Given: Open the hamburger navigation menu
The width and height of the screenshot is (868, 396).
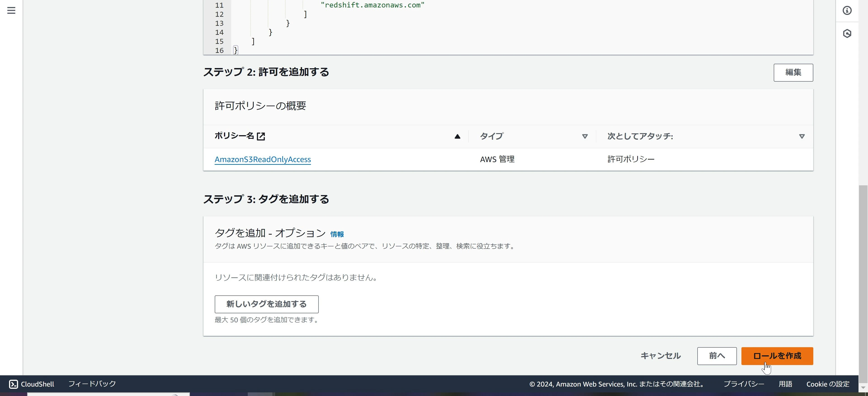Looking at the screenshot, I should 11,10.
